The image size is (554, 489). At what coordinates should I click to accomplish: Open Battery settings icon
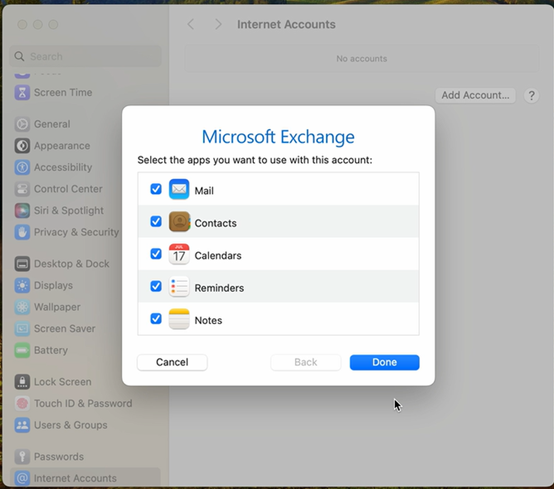22,350
